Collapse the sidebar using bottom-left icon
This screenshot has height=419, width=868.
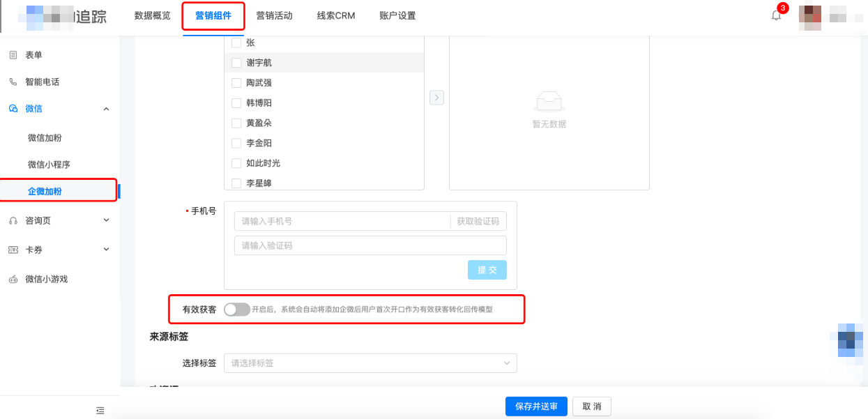100,410
